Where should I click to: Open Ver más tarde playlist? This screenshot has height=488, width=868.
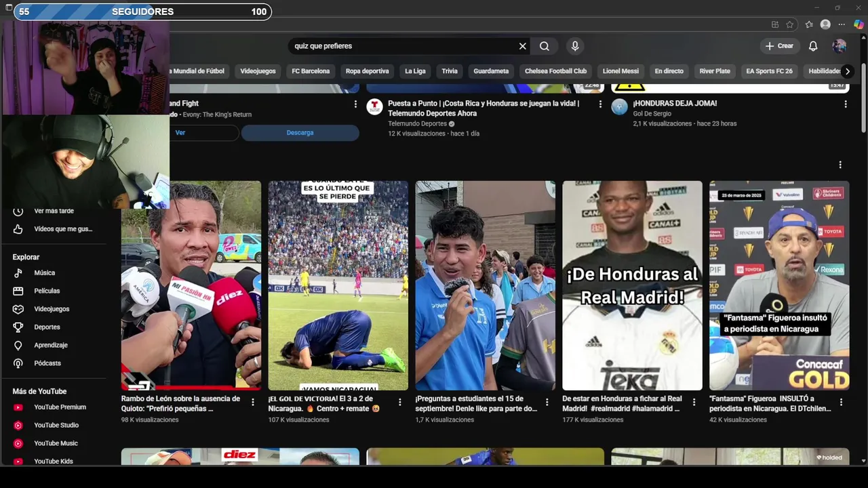54,211
